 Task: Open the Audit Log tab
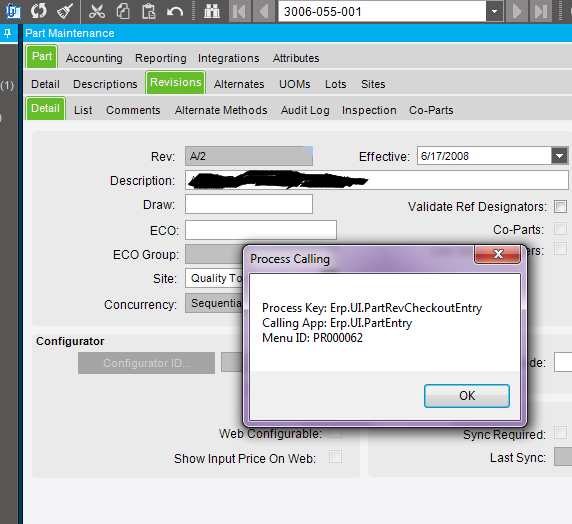305,110
